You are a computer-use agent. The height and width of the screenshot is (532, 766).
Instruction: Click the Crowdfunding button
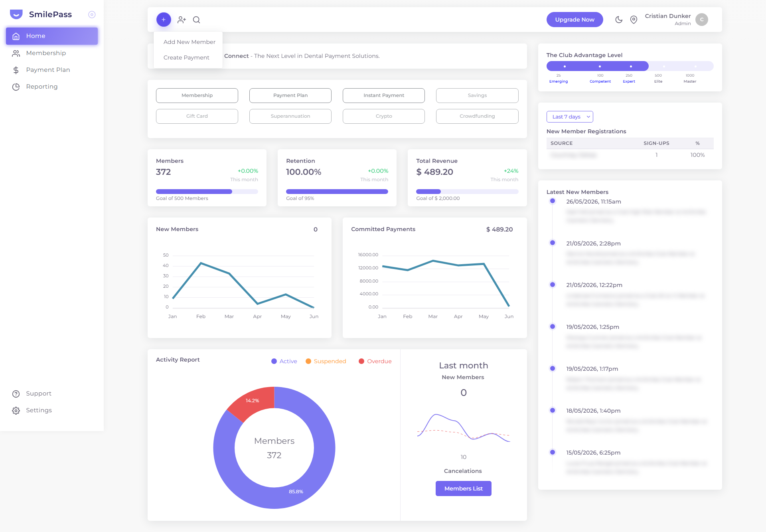pos(477,116)
